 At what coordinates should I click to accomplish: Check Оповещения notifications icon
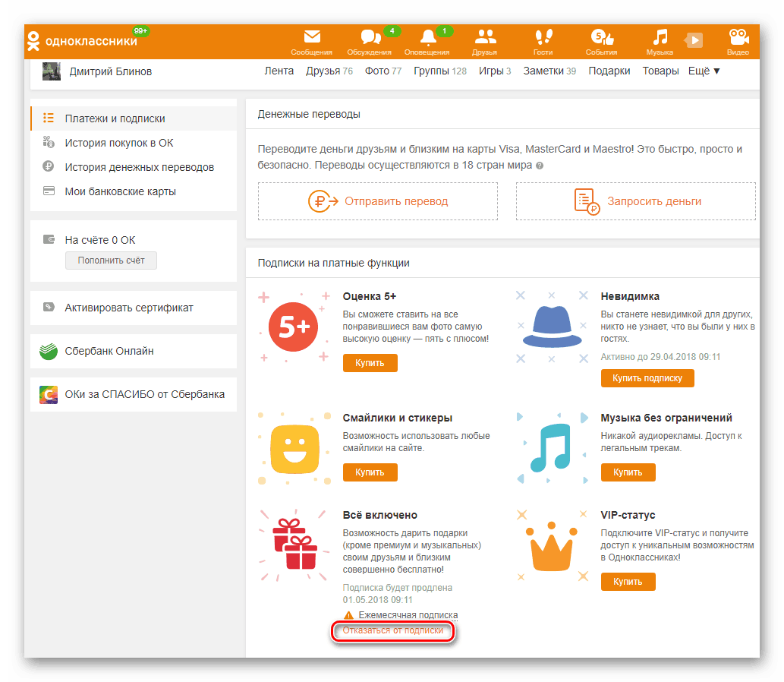pos(429,38)
